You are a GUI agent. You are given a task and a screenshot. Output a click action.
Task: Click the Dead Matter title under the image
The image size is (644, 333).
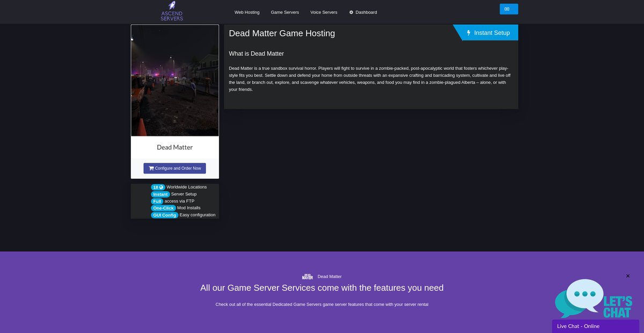(x=175, y=147)
